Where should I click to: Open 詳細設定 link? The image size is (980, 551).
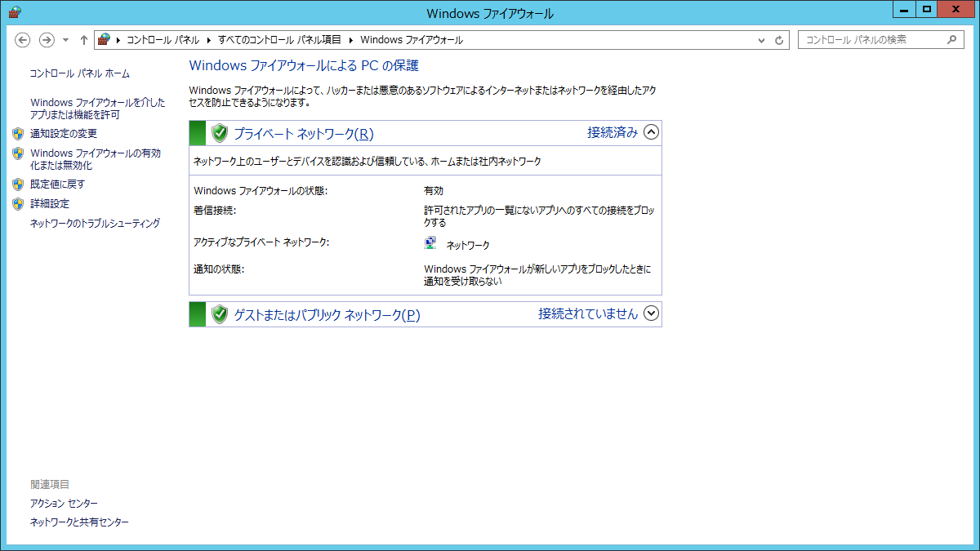point(50,204)
